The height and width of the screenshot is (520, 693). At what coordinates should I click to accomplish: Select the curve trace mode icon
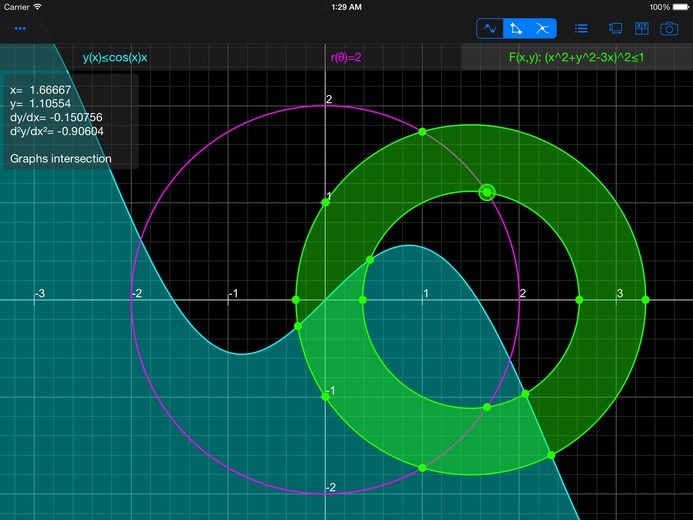coord(490,29)
